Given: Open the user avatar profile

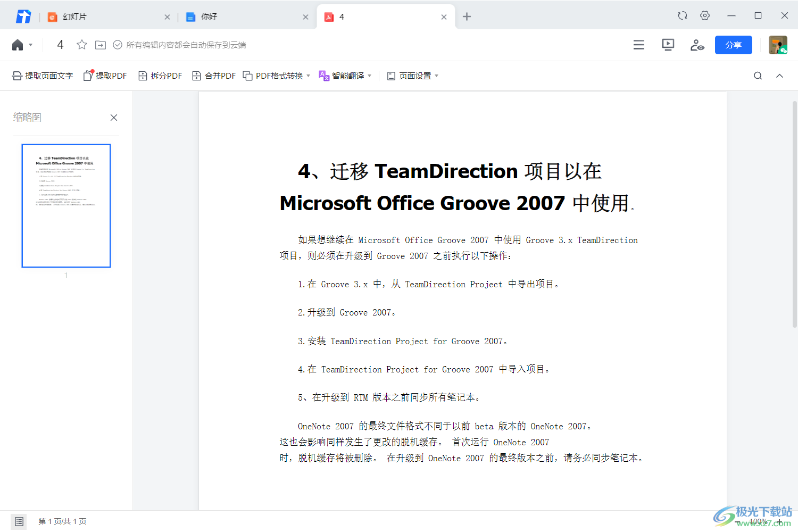Looking at the screenshot, I should pos(778,45).
